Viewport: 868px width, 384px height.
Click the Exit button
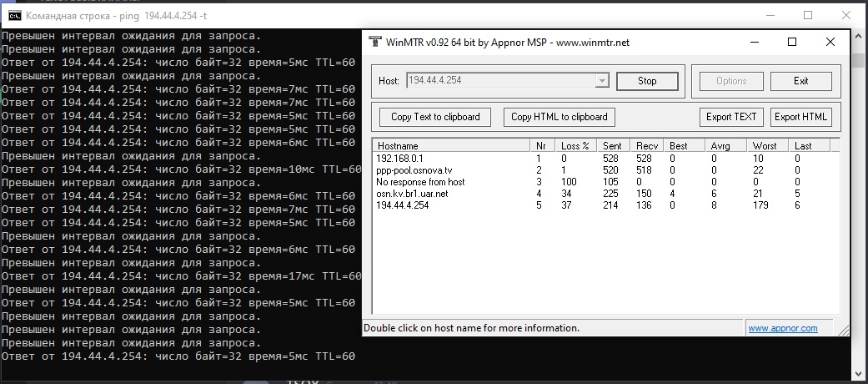[x=800, y=81]
